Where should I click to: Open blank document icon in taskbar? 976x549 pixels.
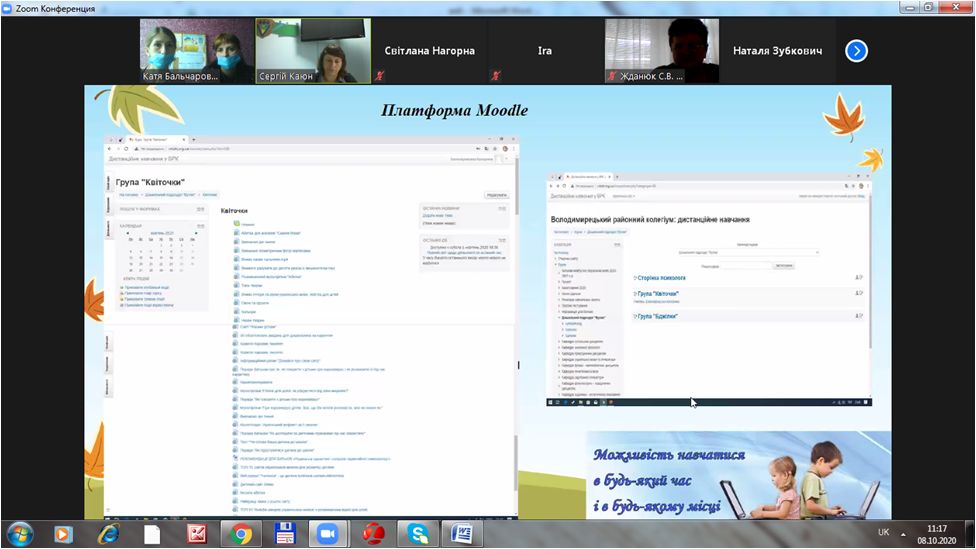pyautogui.click(x=152, y=534)
